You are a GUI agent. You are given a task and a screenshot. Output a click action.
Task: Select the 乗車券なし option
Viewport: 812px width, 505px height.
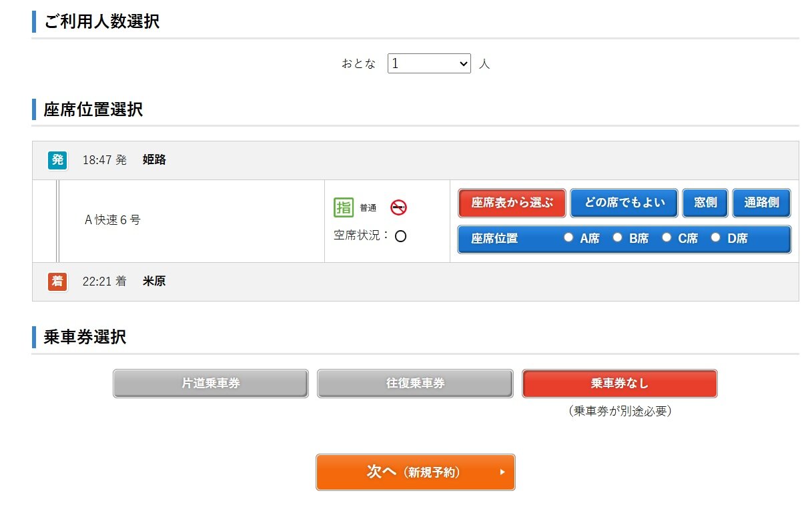[619, 384]
